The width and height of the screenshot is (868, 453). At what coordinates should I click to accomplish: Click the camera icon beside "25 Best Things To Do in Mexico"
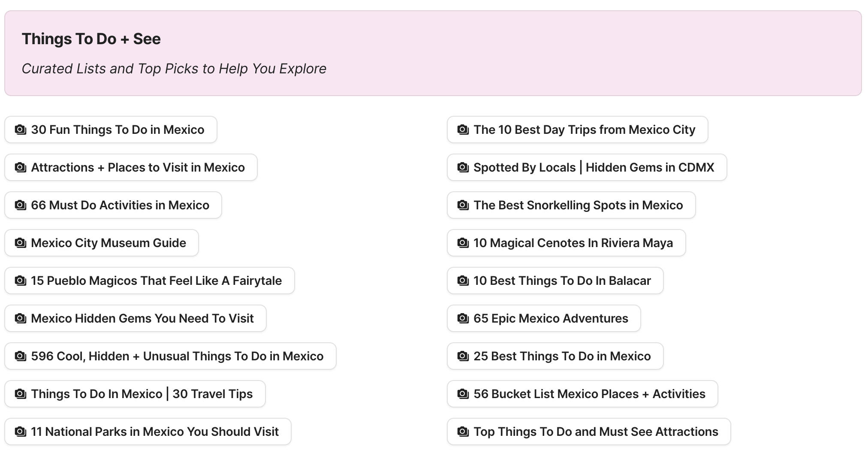pos(462,356)
